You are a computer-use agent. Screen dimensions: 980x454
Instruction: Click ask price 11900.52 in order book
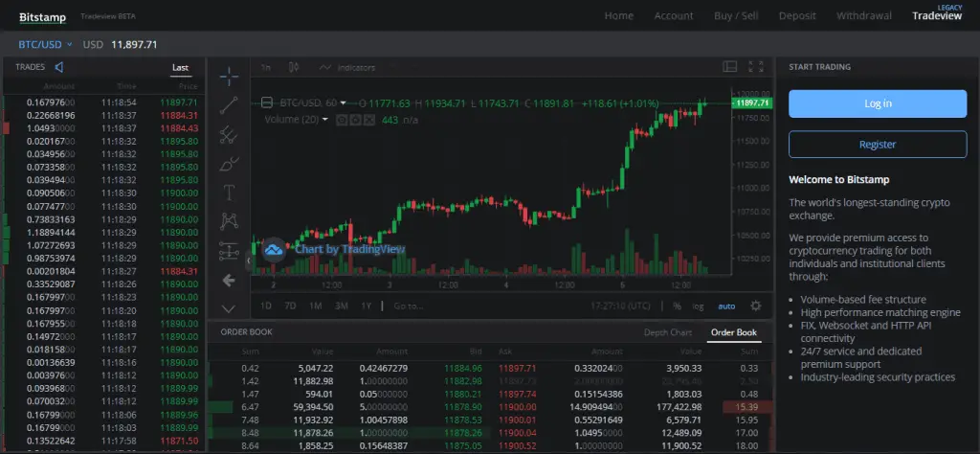click(x=516, y=446)
